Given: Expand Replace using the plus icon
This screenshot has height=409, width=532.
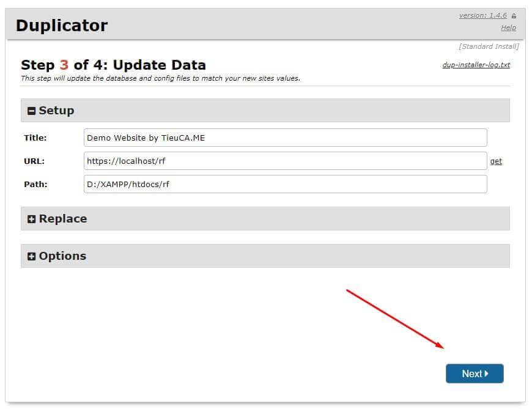Looking at the screenshot, I should coord(31,219).
